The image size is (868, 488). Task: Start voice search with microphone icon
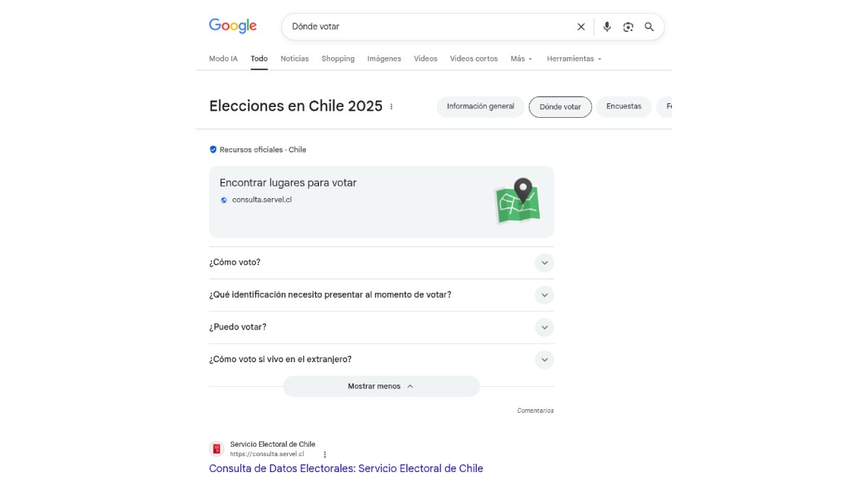click(607, 27)
